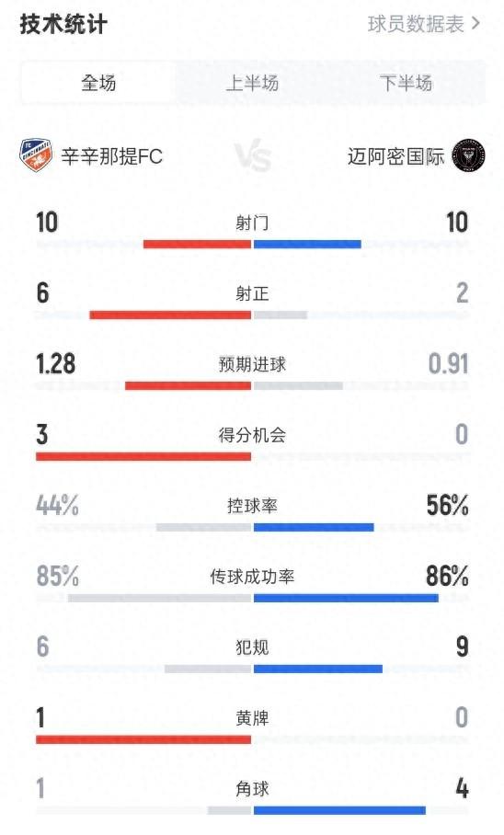Click the FC Cincinnati team logo
Viewport: 504px width, 835px height.
(36, 155)
